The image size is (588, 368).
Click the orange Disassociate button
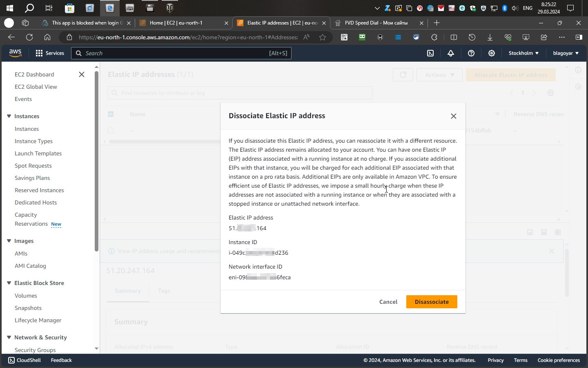tap(432, 302)
